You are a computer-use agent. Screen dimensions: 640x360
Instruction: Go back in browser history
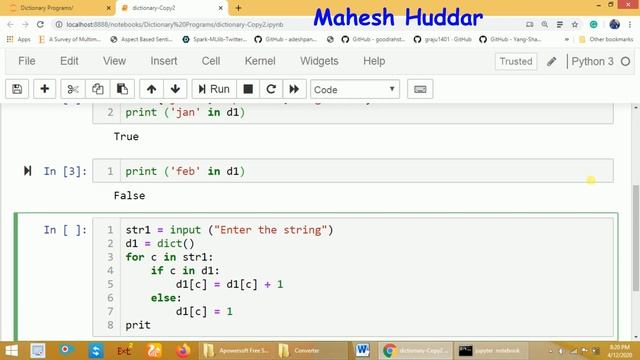coord(11,24)
